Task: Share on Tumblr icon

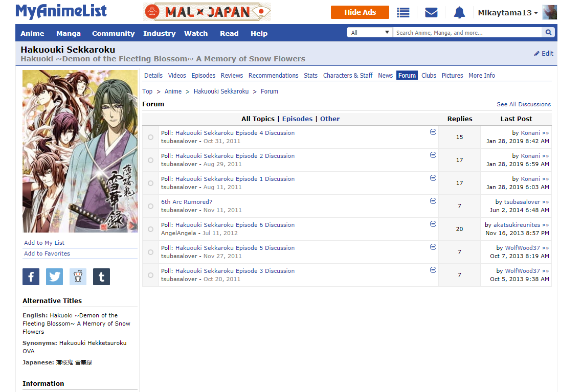Action: pyautogui.click(x=101, y=277)
